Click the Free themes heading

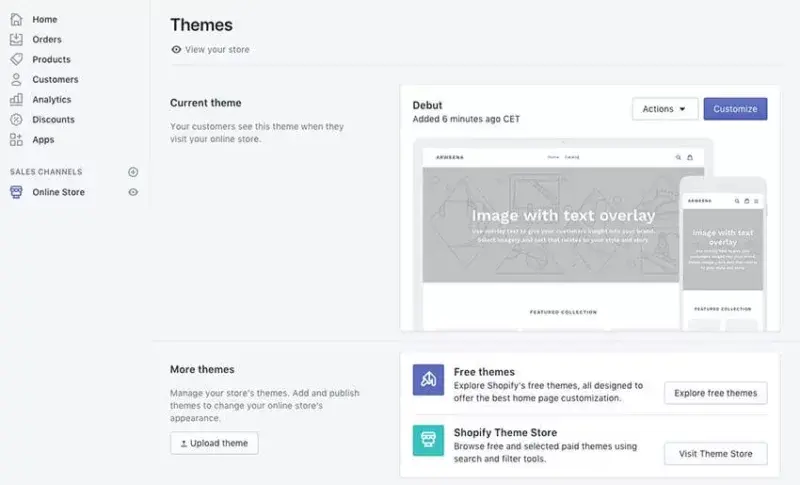pos(484,372)
